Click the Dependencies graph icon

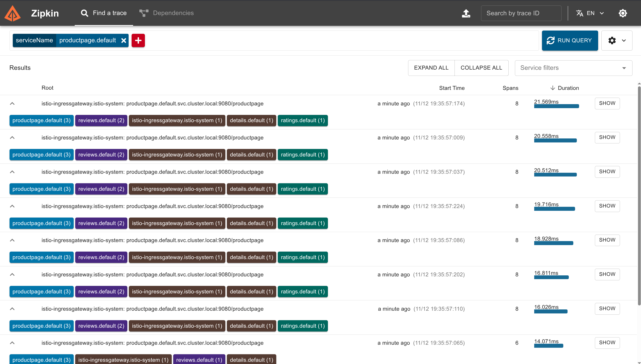point(144,13)
